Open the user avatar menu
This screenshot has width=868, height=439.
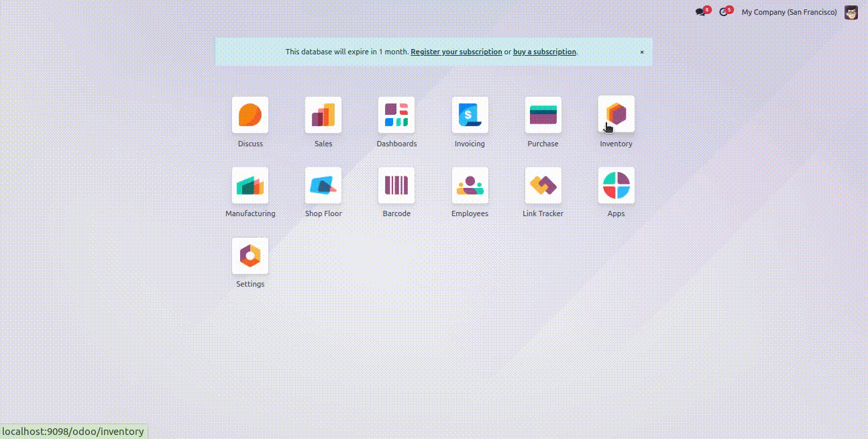click(851, 12)
